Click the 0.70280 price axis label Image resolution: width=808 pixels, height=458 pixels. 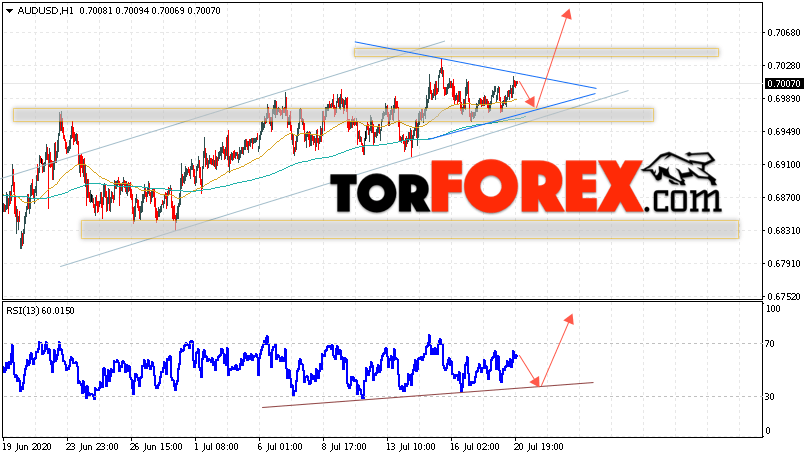click(x=784, y=66)
